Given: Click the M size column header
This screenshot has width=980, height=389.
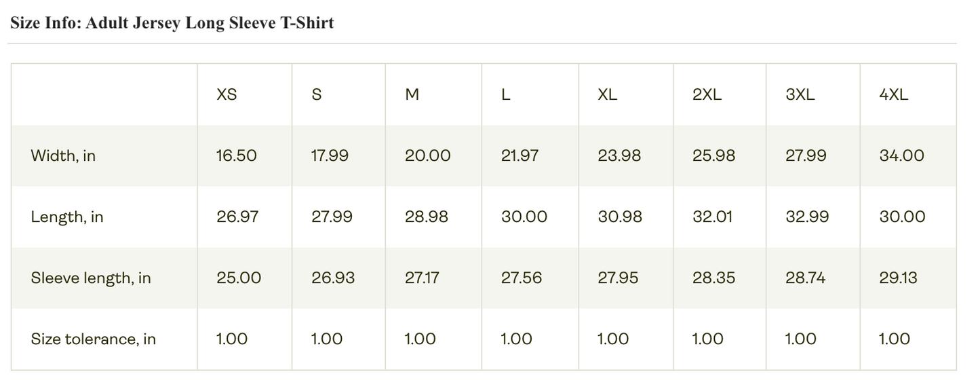Looking at the screenshot, I should 412,95.
